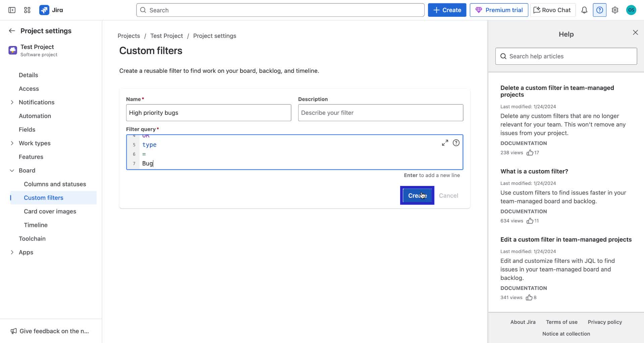The width and height of the screenshot is (644, 343).
Task: Open notifications via the bell icon
Action: tap(584, 10)
